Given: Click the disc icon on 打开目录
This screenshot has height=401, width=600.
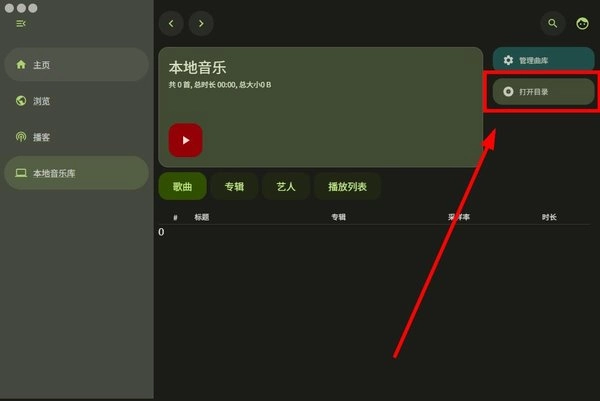Looking at the screenshot, I should tap(508, 91).
